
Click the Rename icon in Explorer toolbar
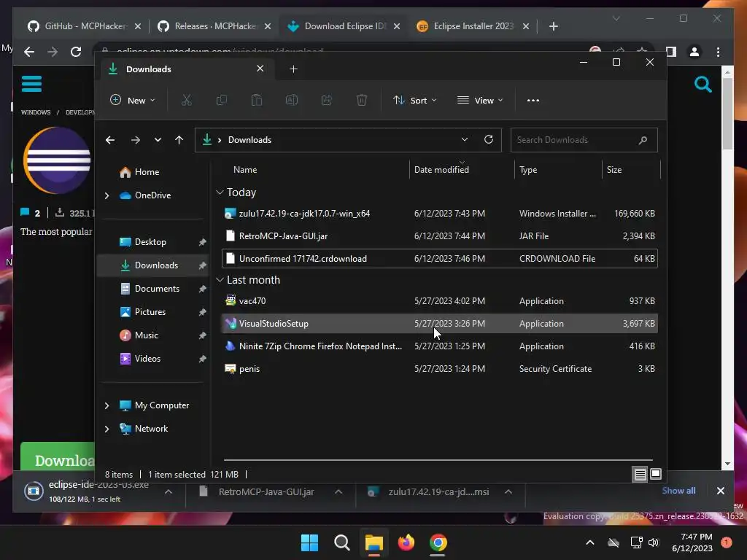coord(292,101)
